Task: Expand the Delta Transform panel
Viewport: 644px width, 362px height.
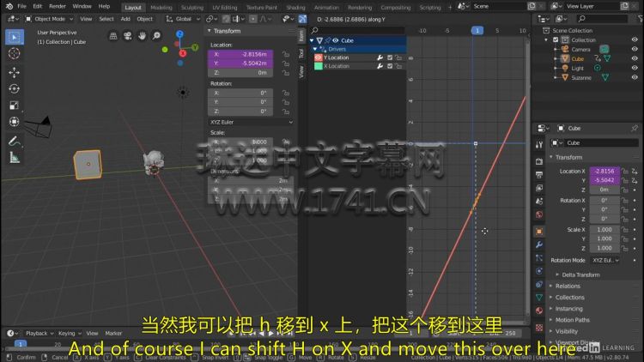Action: [x=580, y=275]
